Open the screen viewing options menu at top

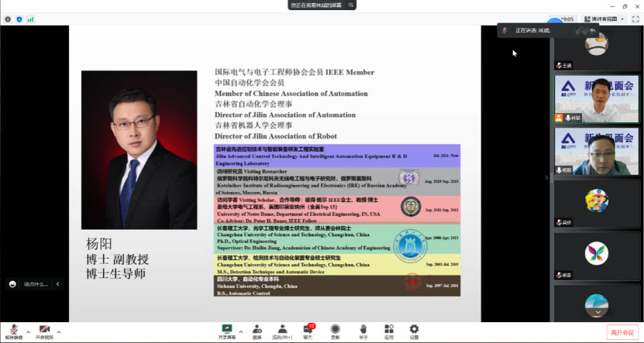(x=351, y=5)
